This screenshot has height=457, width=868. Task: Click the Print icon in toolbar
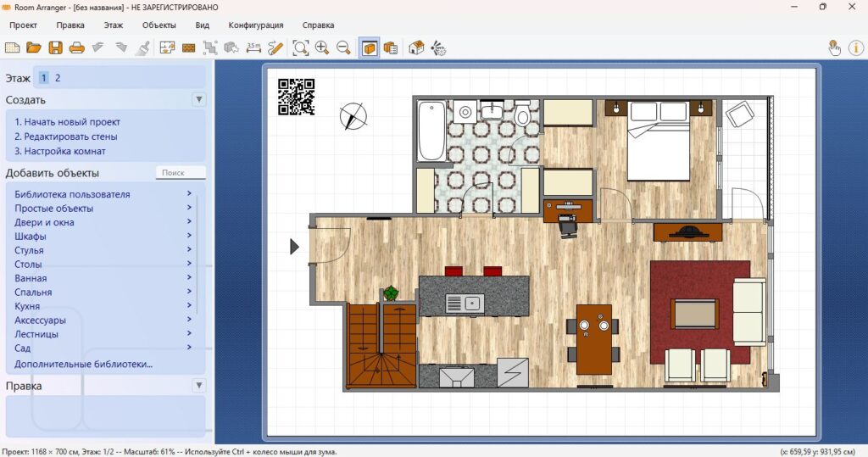77,48
